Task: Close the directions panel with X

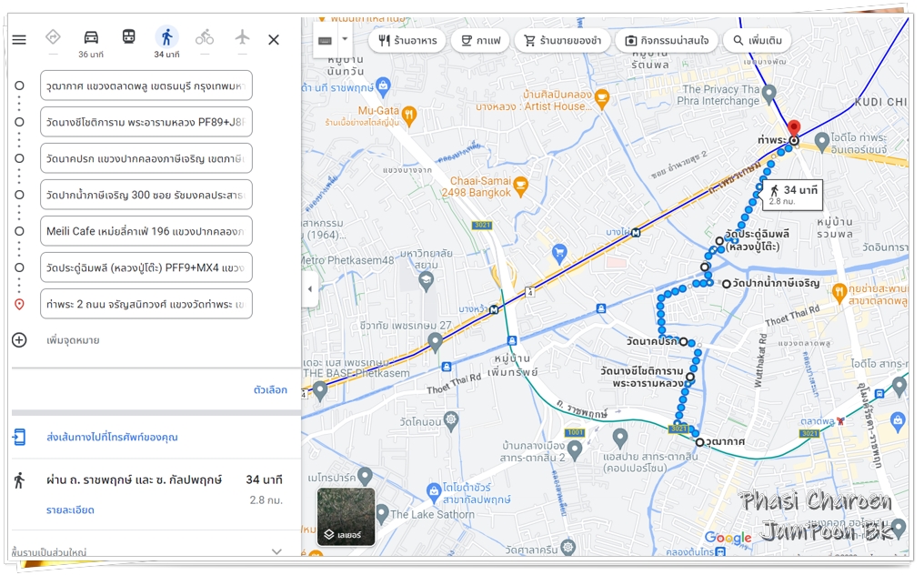Action: click(x=274, y=39)
